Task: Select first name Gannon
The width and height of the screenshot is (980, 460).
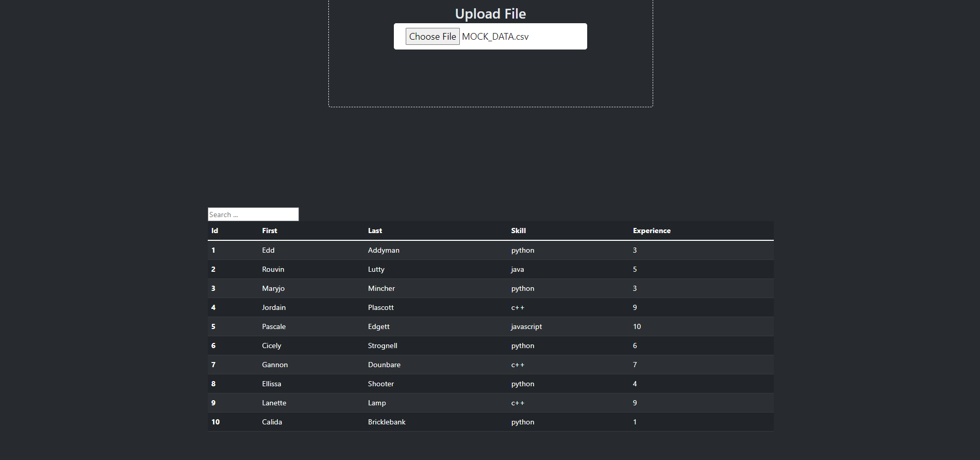Action: click(x=275, y=365)
